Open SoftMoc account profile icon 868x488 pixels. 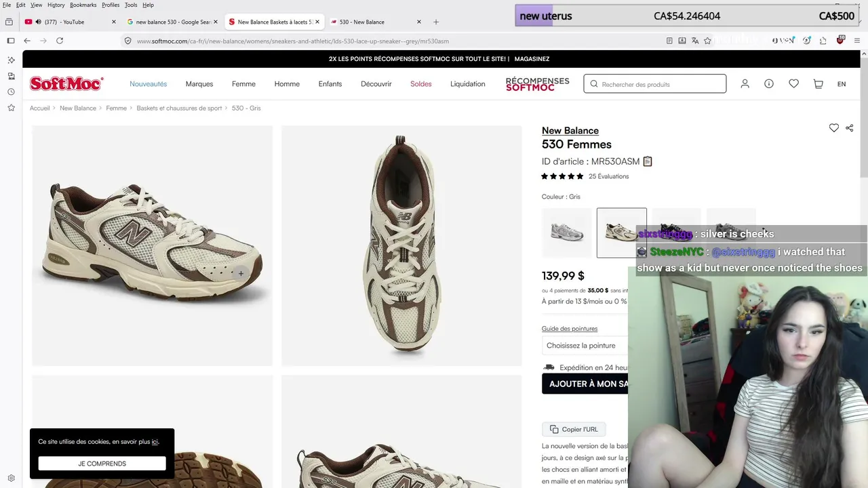click(745, 84)
